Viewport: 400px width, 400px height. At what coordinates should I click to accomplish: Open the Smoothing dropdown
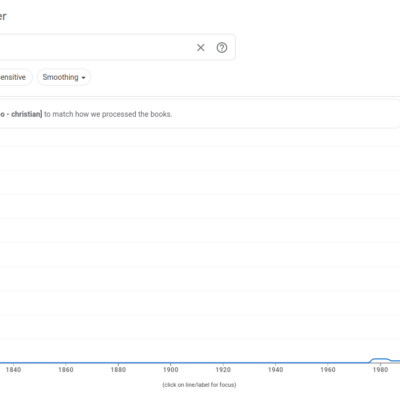pyautogui.click(x=64, y=77)
